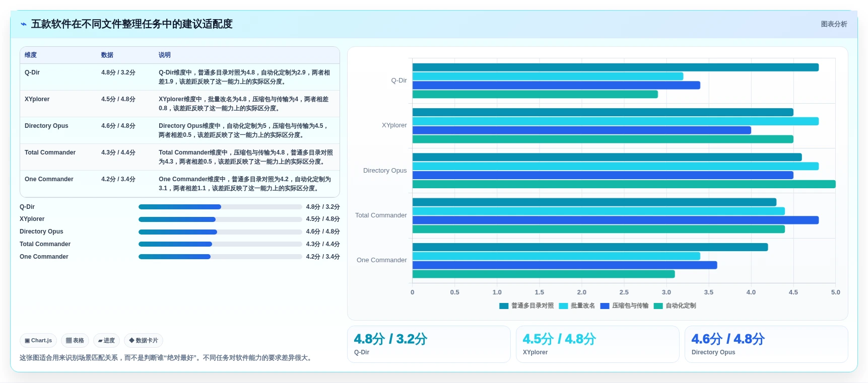Click the One Commander progress bar
This screenshot has width=868, height=383.
(220, 257)
